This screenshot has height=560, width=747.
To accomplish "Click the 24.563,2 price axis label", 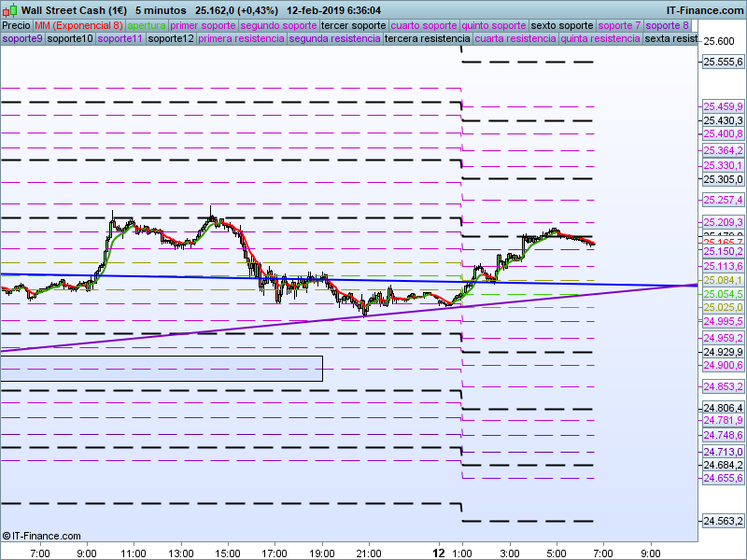I will [723, 522].
